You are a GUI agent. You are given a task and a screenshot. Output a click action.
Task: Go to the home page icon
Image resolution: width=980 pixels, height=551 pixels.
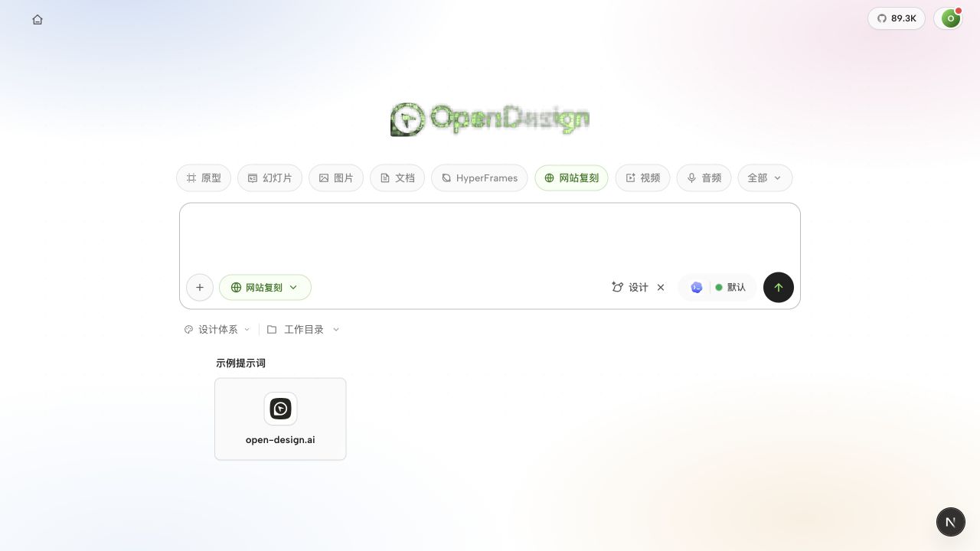(38, 19)
